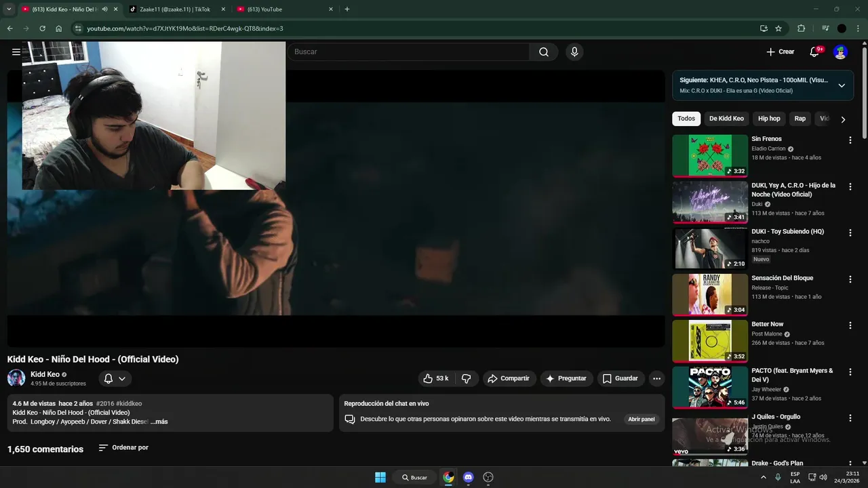Select the Todos filter chip
868x488 pixels.
coord(686,119)
